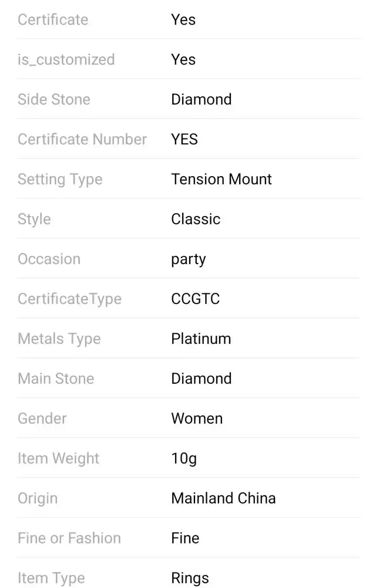
Task: Select the Platinum metals type value
Action: (201, 339)
